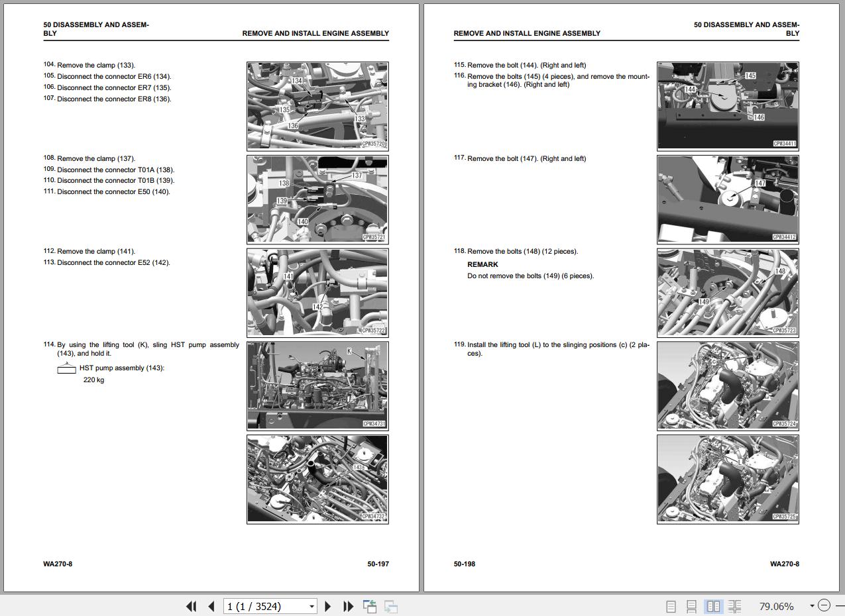Toggle two-page facing view
The width and height of the screenshot is (845, 616).
click(713, 606)
